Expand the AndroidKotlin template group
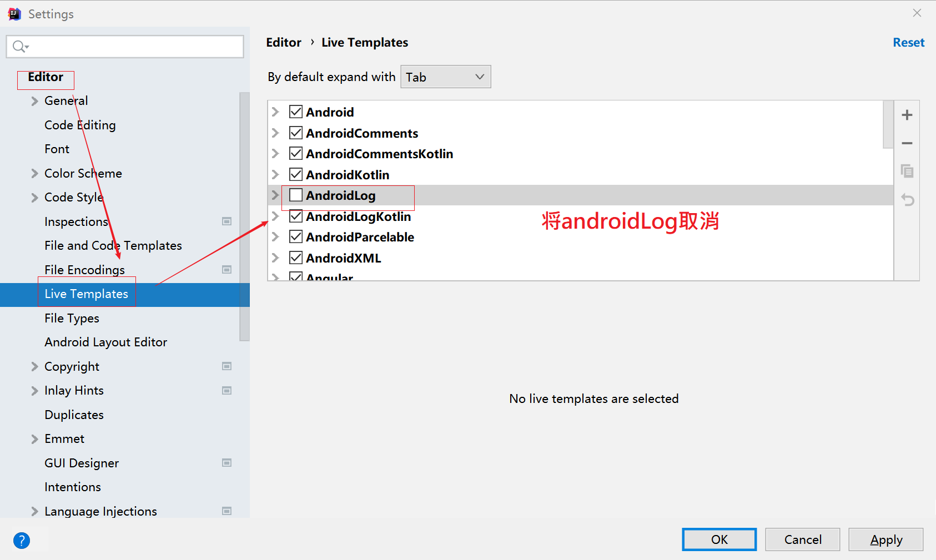 275,175
